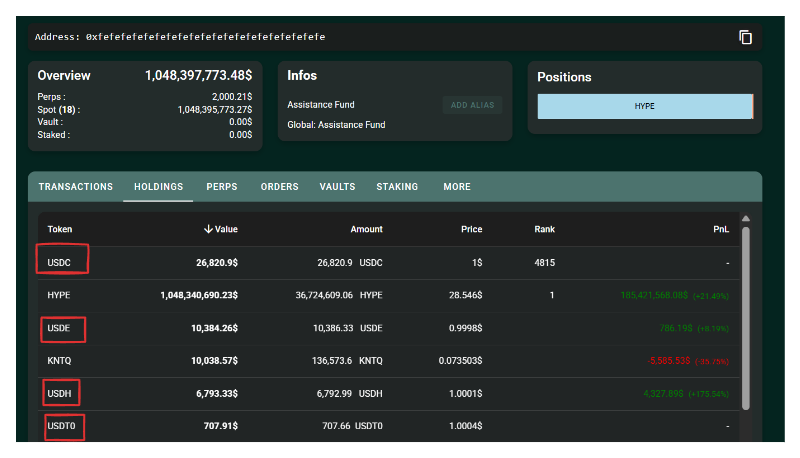Sort by the Token column header

point(60,229)
